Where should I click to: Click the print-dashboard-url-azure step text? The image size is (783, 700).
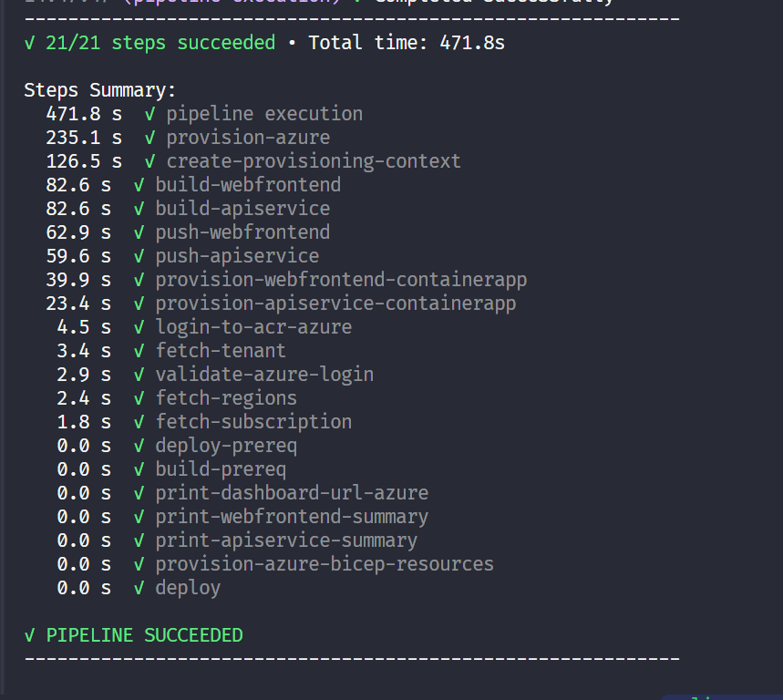292,493
